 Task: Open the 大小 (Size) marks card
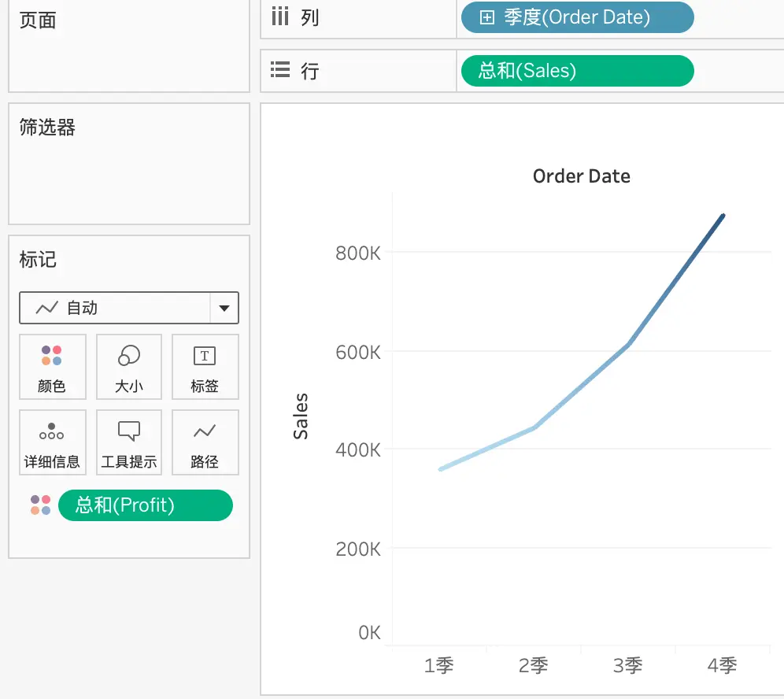tap(129, 367)
